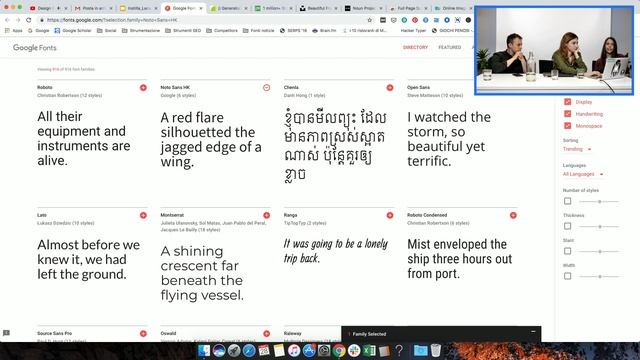Open the feedback icon at page bottom-left
The image size is (640, 360).
(6, 333)
